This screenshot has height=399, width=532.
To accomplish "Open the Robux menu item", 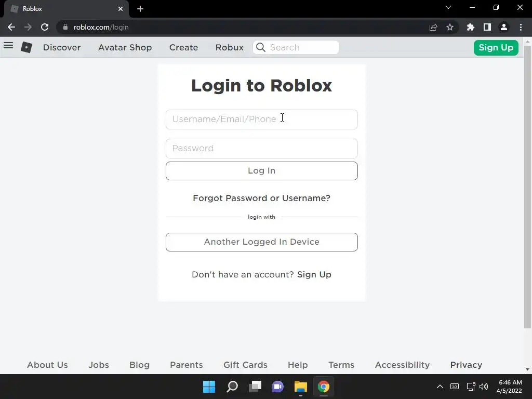I will coord(229,47).
